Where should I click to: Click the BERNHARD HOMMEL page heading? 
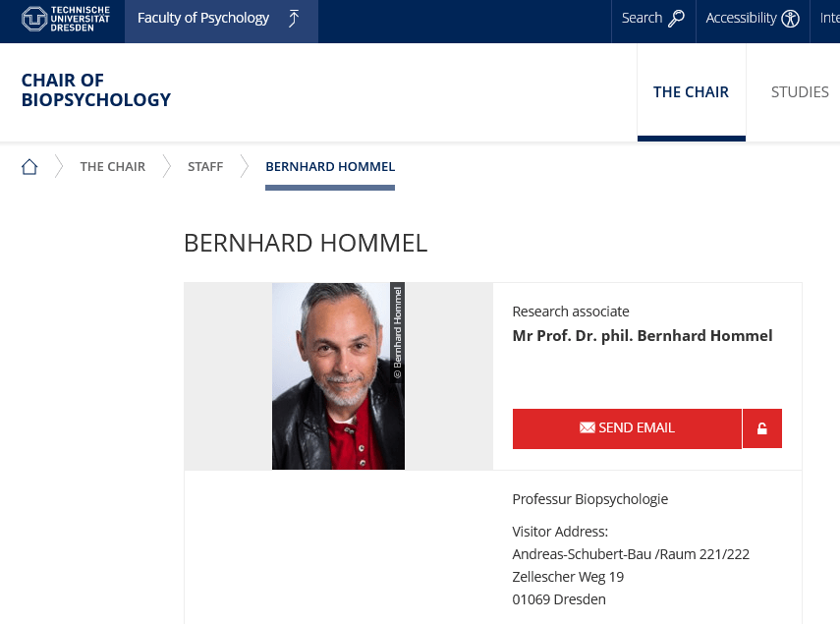306,244
